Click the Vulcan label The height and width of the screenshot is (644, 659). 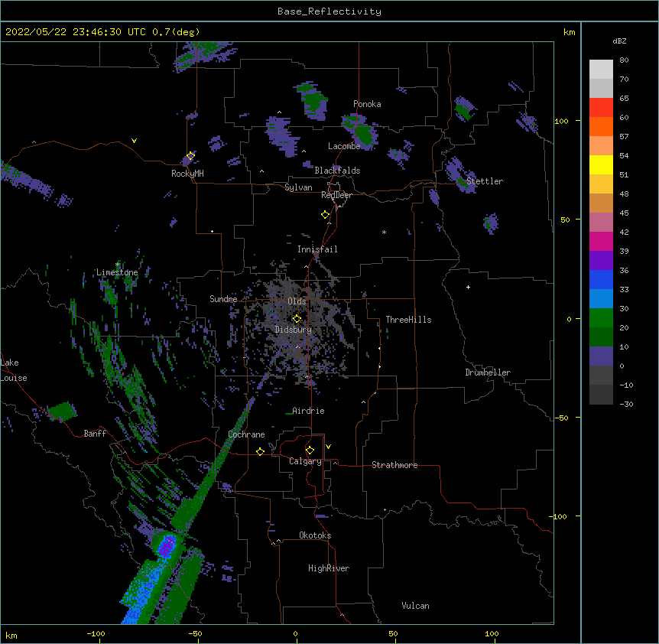pos(415,606)
